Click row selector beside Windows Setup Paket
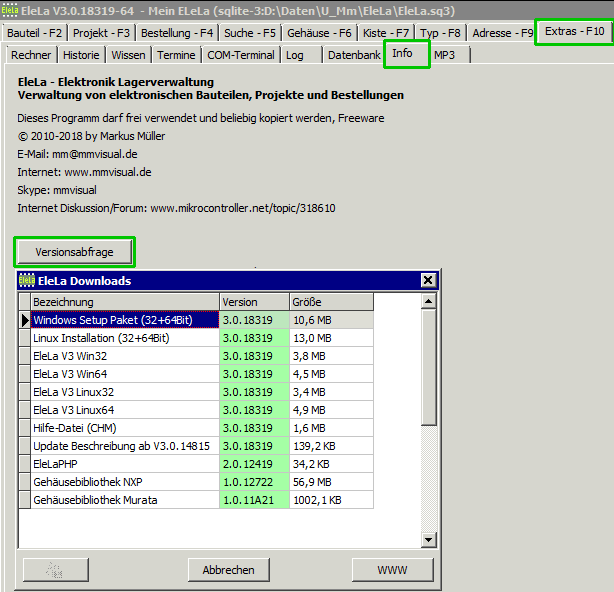614x592 pixels. (25, 320)
